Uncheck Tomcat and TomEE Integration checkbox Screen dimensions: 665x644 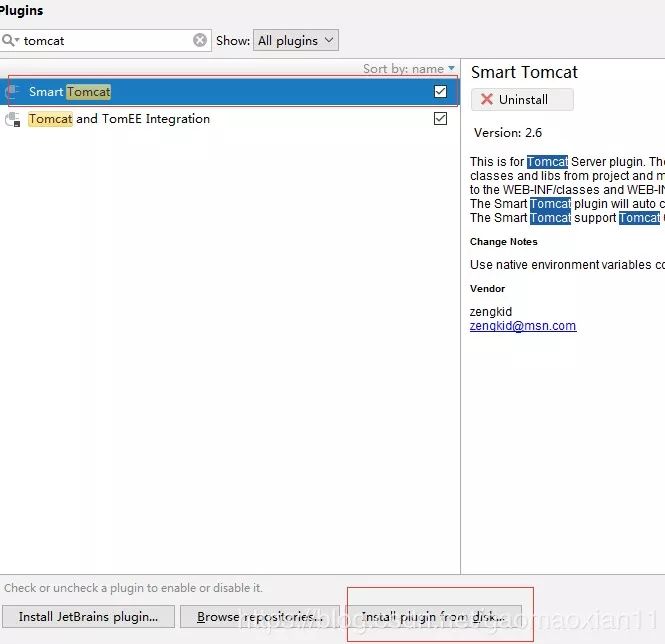tap(440, 119)
